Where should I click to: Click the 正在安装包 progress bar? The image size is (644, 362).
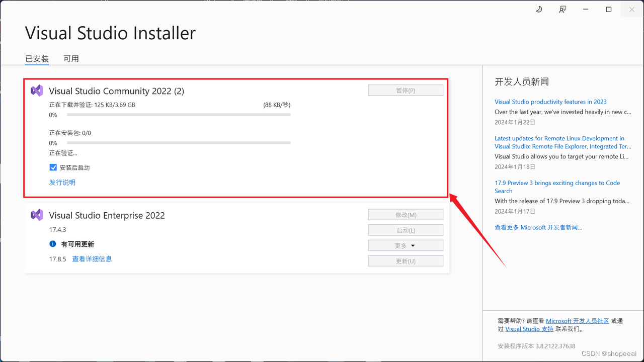[x=179, y=143]
